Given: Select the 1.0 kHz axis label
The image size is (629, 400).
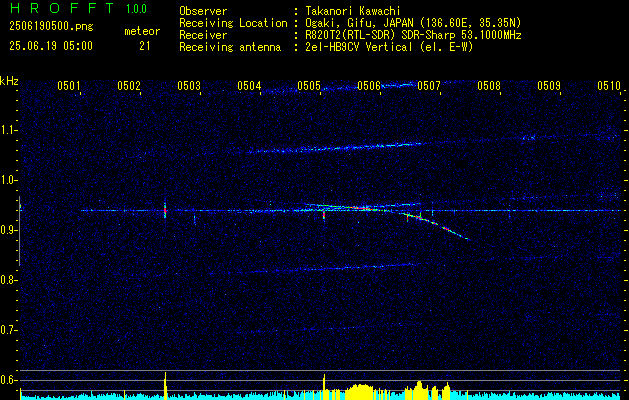Looking at the screenshot, I should click(8, 180).
